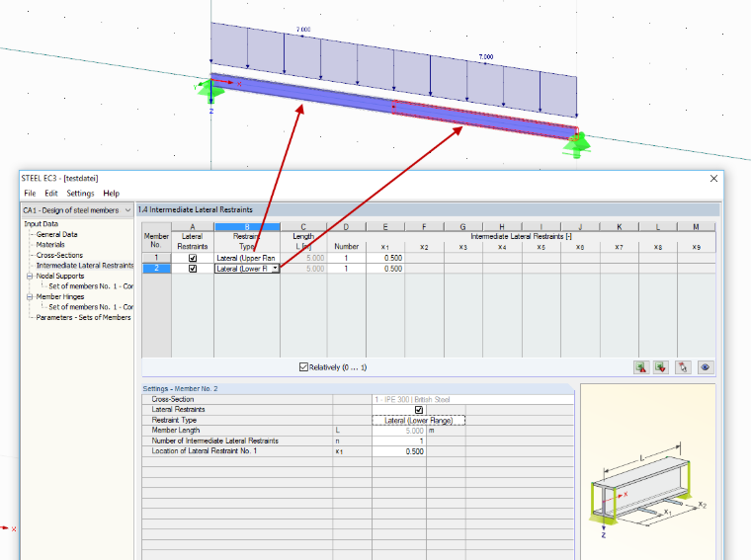Click selected red-outlined beam member 2 in model

(485, 120)
